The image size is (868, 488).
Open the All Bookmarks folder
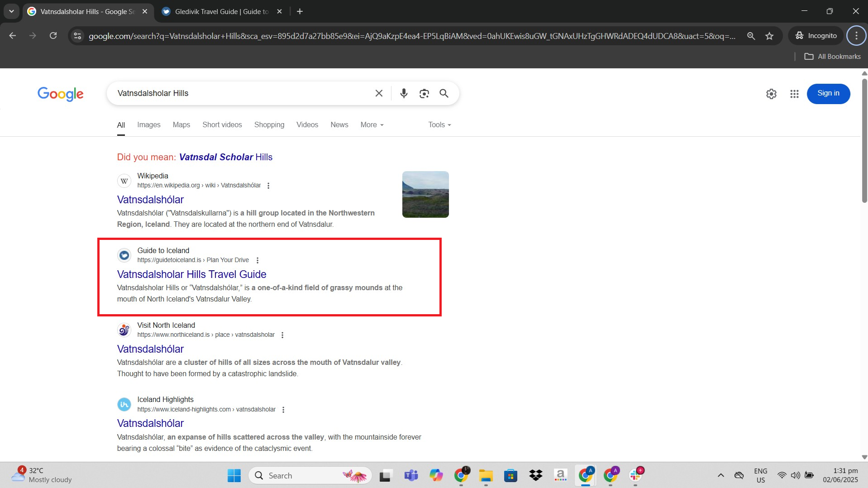coord(833,57)
